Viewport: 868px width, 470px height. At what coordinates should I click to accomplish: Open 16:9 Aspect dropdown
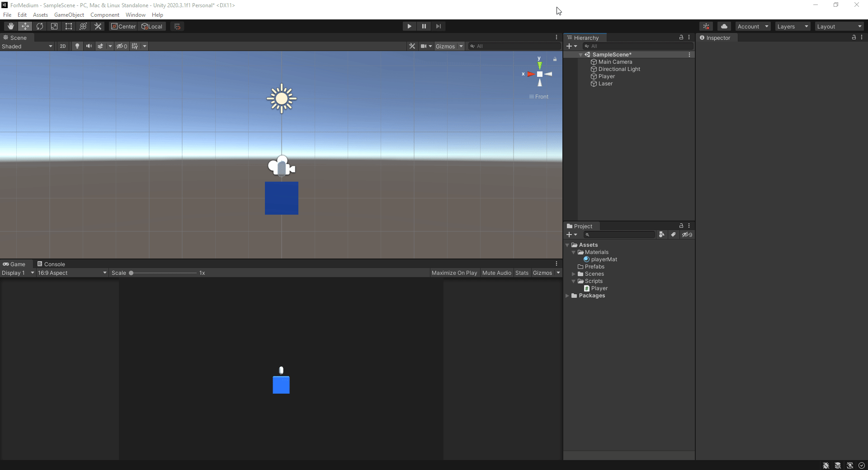pos(72,273)
